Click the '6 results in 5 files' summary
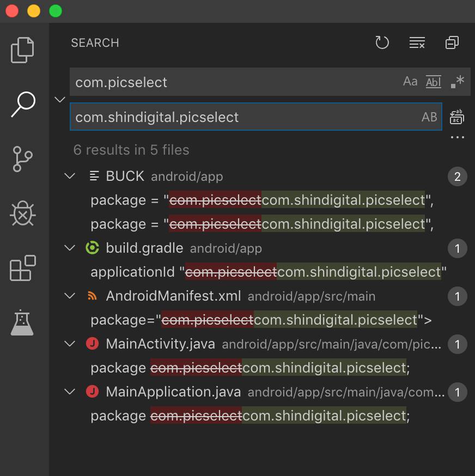 131,150
